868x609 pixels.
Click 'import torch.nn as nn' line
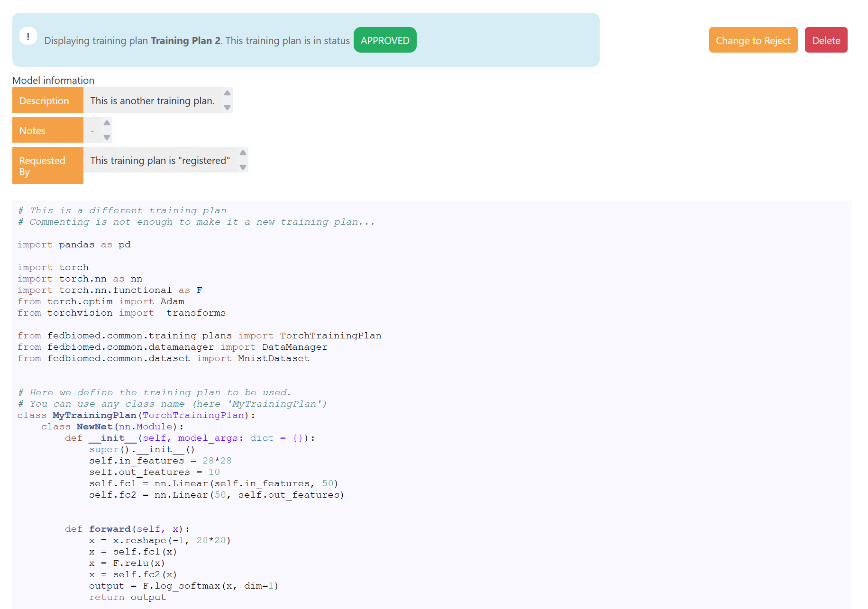(80, 279)
